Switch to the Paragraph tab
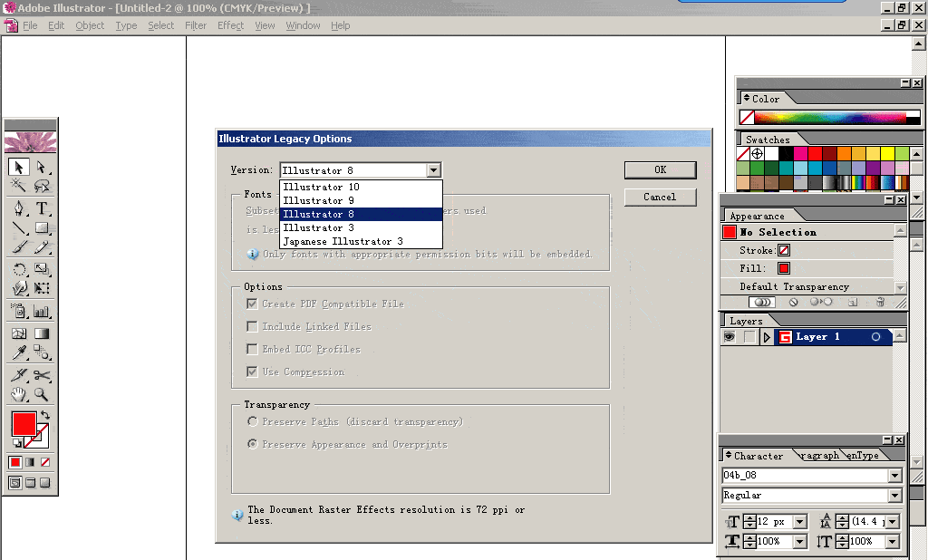This screenshot has width=928, height=560. click(818, 455)
